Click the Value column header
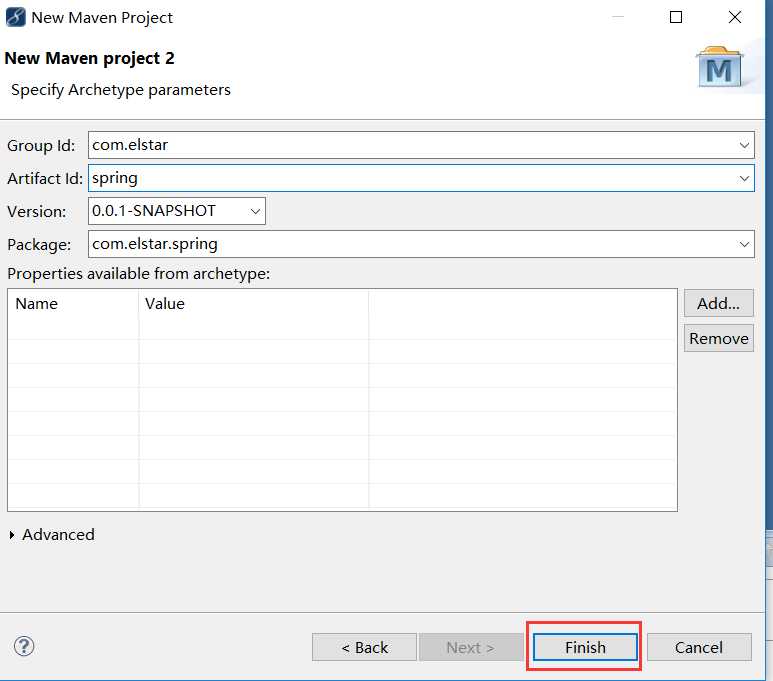 [254, 304]
